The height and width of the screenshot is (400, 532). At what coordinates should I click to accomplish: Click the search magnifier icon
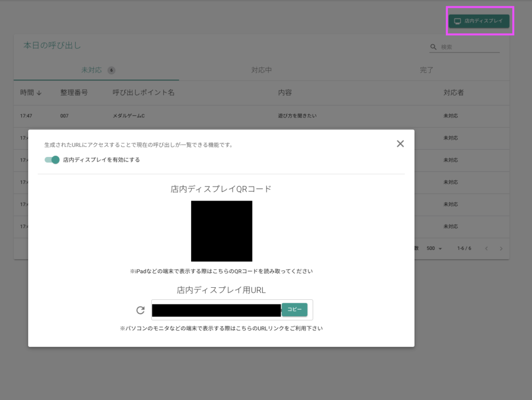[433, 47]
